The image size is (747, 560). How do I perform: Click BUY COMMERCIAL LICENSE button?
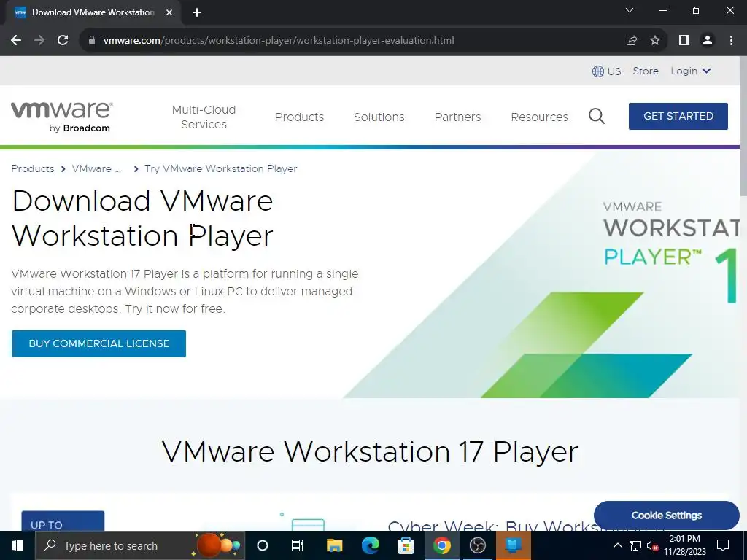[x=98, y=344]
